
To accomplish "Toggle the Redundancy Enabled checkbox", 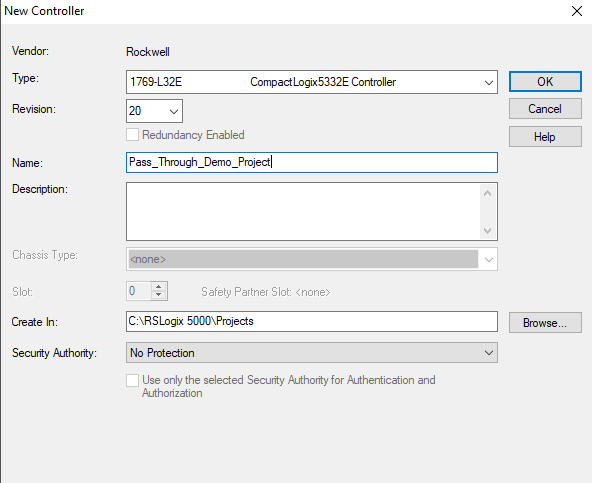I will pyautogui.click(x=132, y=135).
